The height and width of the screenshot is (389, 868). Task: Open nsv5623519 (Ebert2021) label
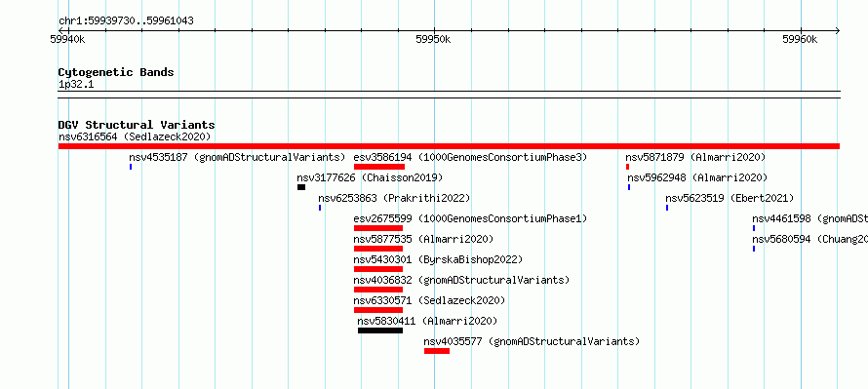730,198
